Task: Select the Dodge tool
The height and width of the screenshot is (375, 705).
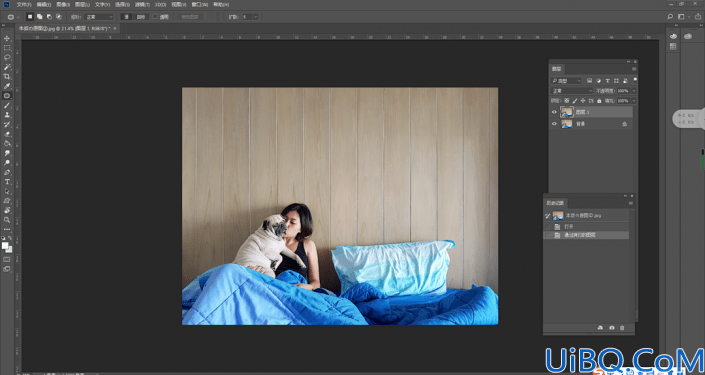Action: coord(7,162)
